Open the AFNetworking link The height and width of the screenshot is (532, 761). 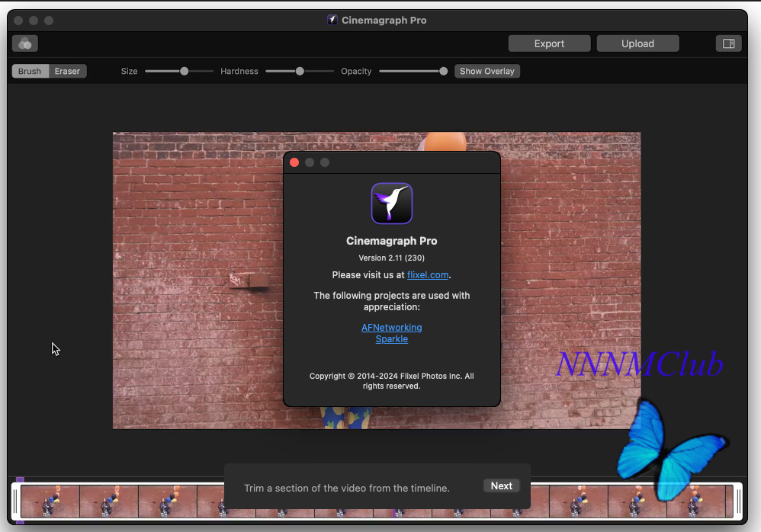(x=392, y=327)
